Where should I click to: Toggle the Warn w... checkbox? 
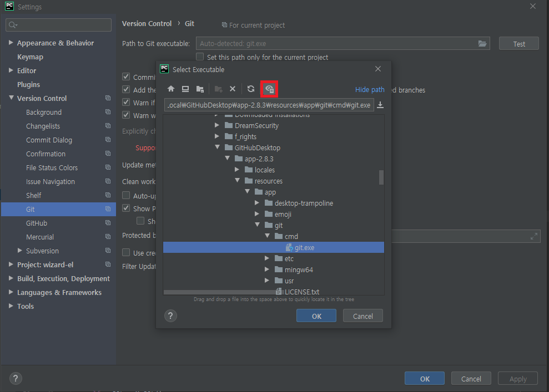point(126,115)
